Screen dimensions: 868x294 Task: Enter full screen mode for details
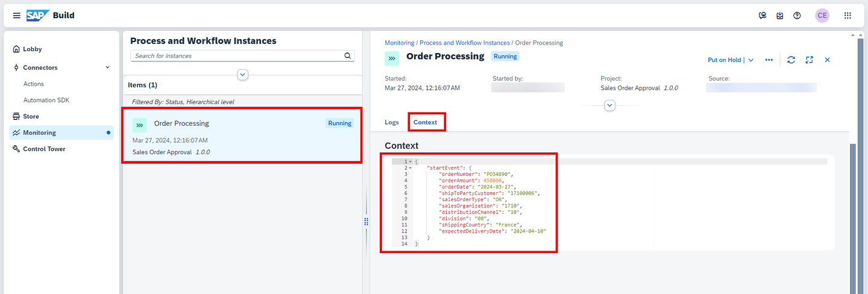810,60
